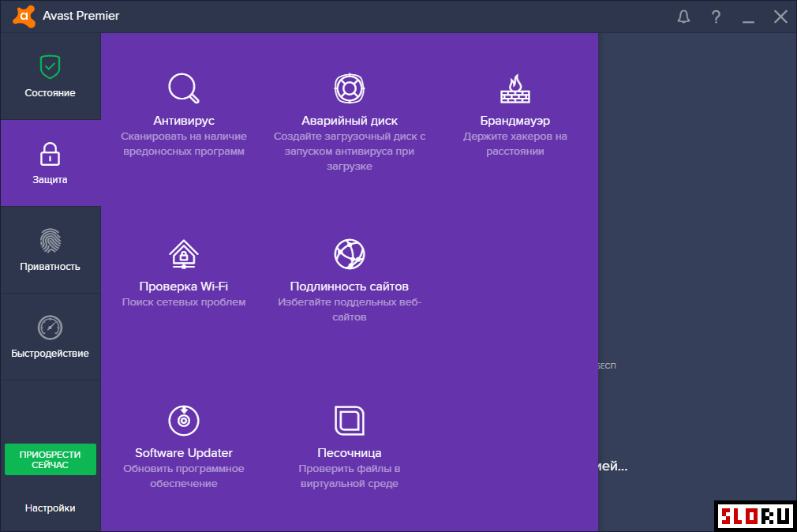797x532 pixels.
Task: Click the Avast logo icon
Action: 24,16
